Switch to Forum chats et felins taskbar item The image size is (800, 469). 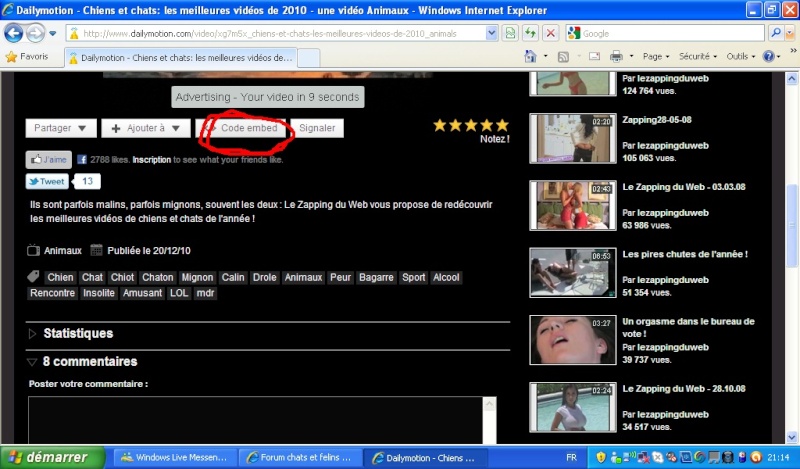click(x=300, y=458)
